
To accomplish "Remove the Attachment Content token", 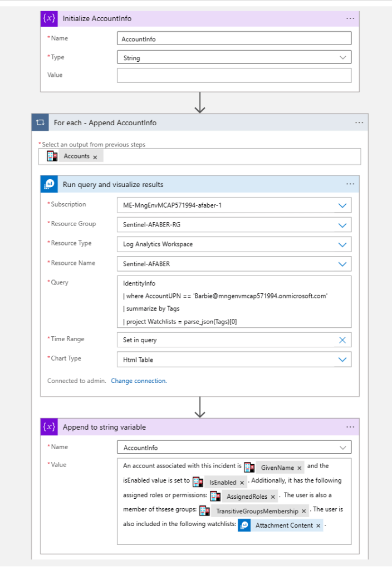I will point(318,525).
